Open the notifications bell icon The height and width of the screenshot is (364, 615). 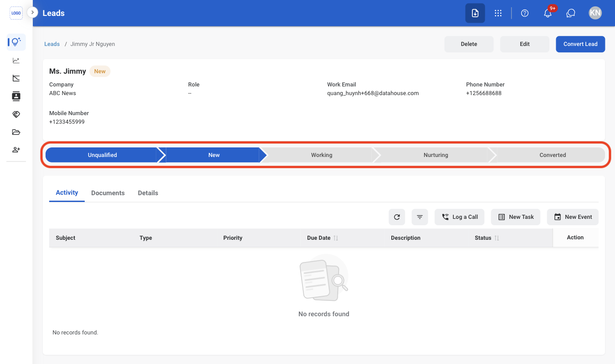(x=548, y=13)
